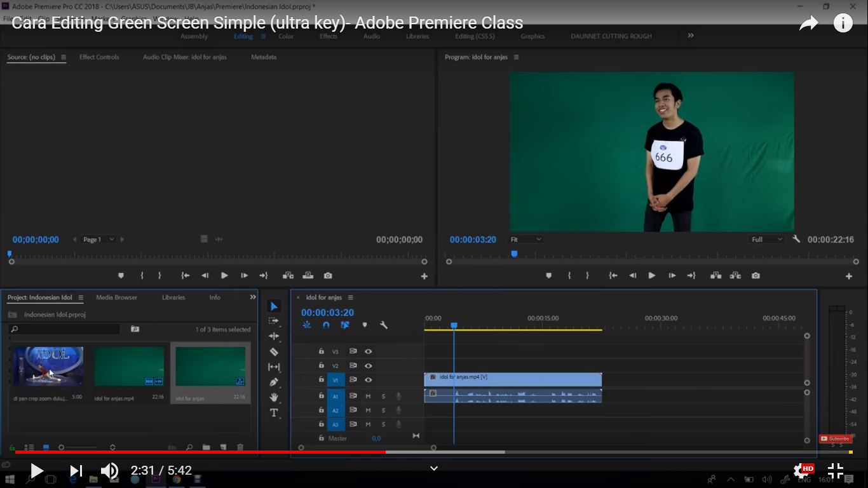Mark In point in Program monitor
This screenshot has width=868, height=488.
[x=569, y=276]
